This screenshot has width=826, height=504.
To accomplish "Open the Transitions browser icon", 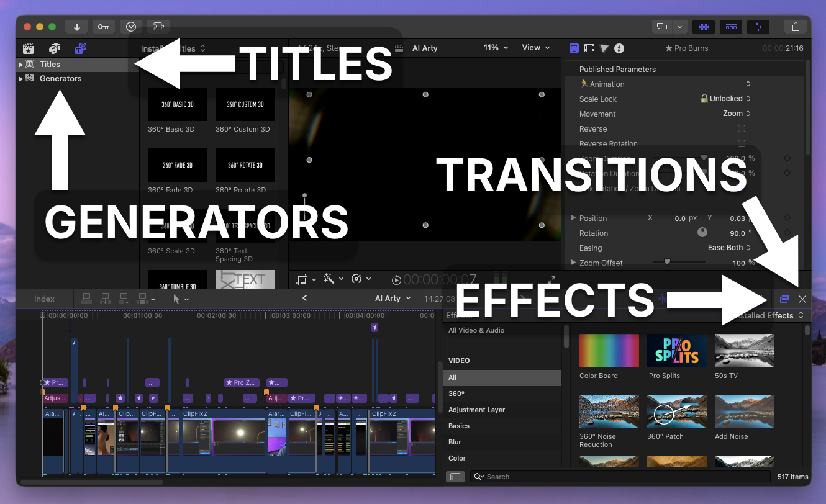I will tap(802, 299).
